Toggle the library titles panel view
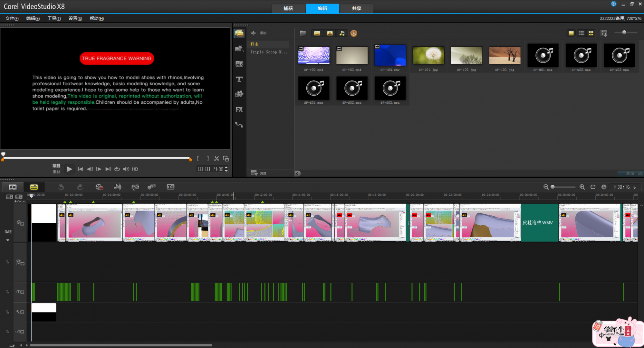This screenshot has height=348, width=644. click(571, 33)
